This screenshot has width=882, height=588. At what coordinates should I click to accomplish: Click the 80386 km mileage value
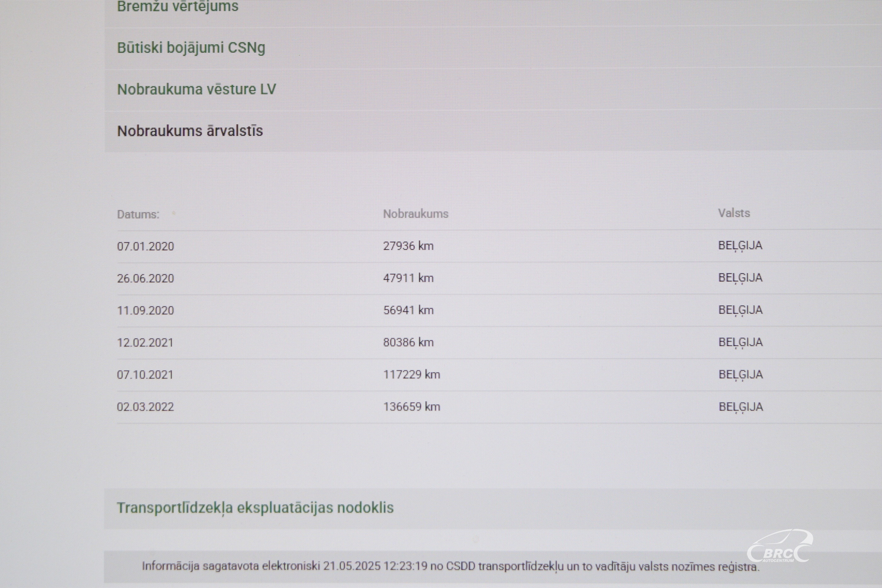[408, 342]
